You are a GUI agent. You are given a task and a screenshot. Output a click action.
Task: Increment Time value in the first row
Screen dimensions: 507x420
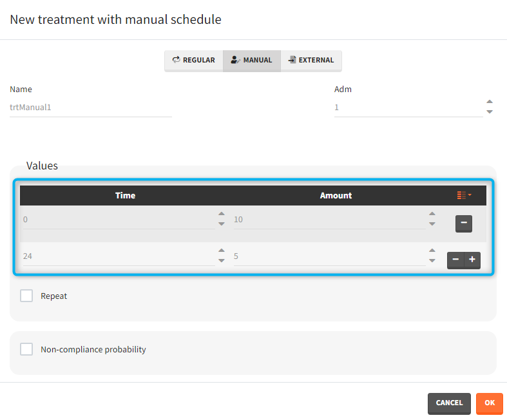tap(222, 215)
